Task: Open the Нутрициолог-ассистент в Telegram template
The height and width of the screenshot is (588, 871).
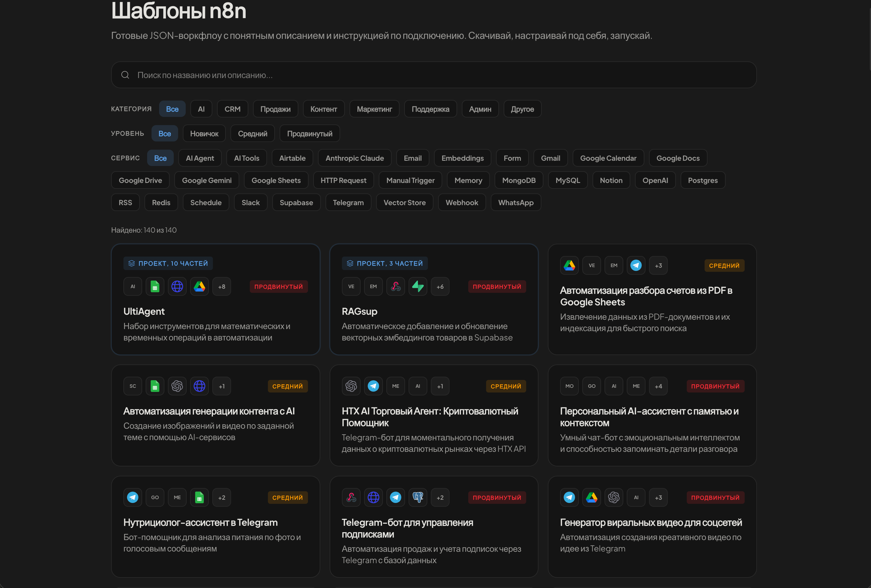Action: [x=201, y=523]
